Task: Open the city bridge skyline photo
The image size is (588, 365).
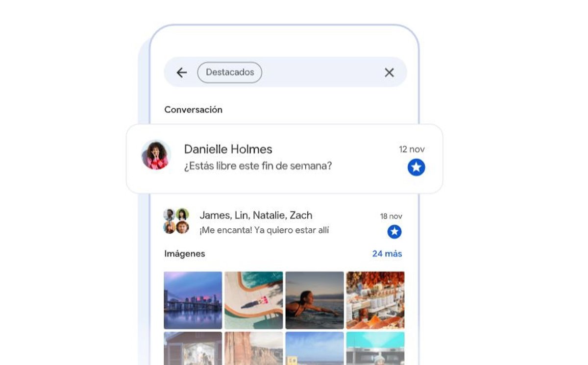Action: tap(193, 300)
